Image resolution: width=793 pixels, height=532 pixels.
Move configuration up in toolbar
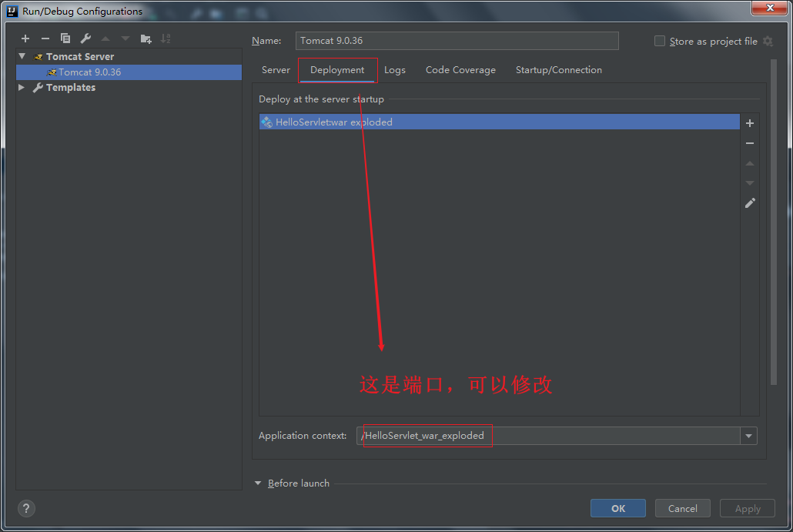[x=105, y=38]
